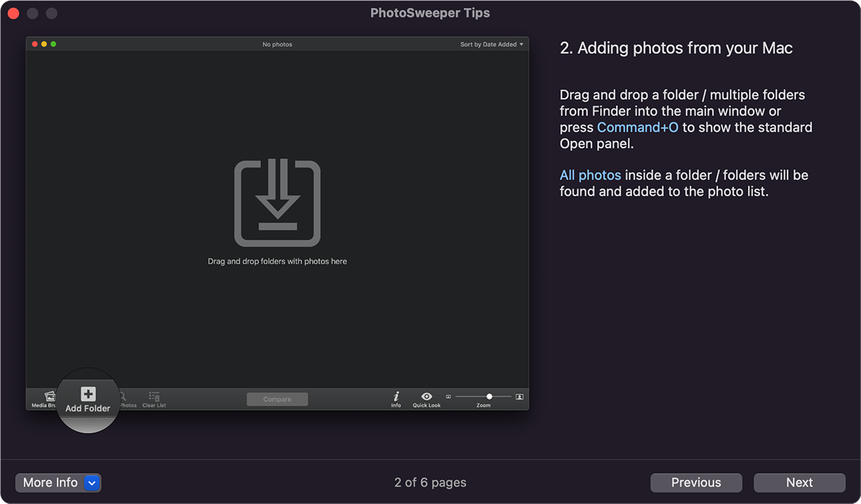Click the Compare button
Image resolution: width=861 pixels, height=504 pixels.
[277, 399]
